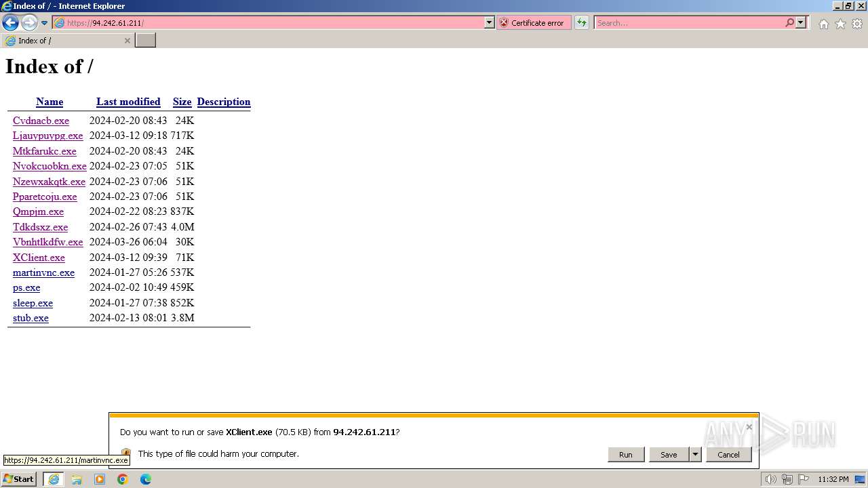Launch Google Chrome from taskbar

tap(123, 479)
